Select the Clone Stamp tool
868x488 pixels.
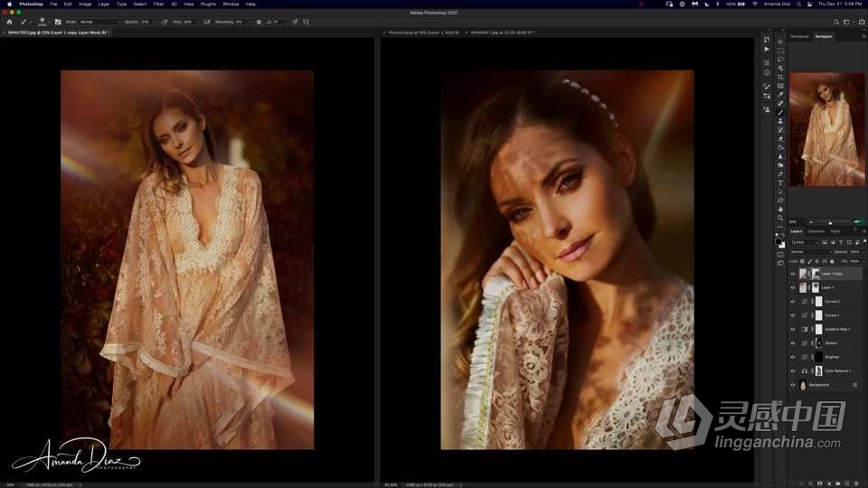pos(780,120)
